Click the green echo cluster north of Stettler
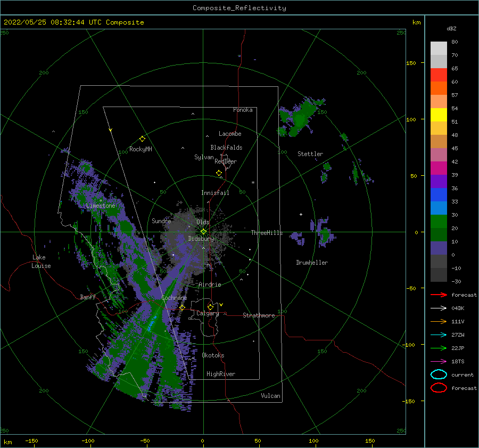479x448 pixels. coord(301,118)
